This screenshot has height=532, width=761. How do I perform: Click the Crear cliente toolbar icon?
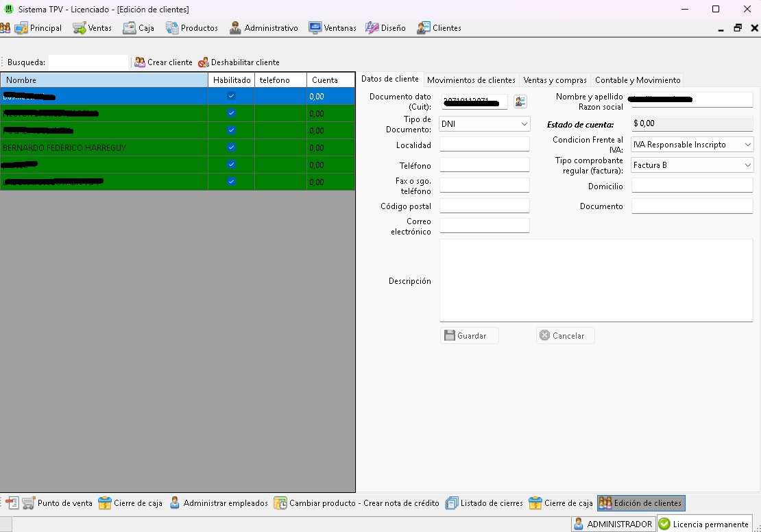140,62
